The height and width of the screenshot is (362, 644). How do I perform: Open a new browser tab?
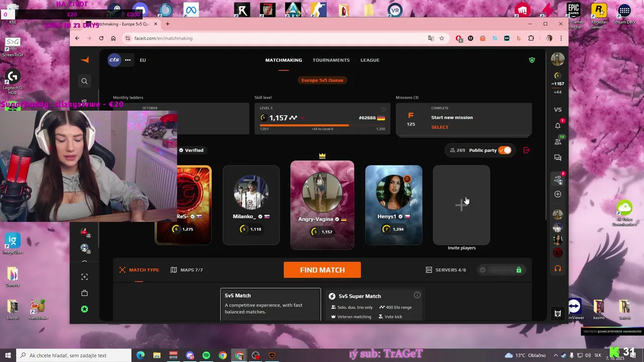168,24
